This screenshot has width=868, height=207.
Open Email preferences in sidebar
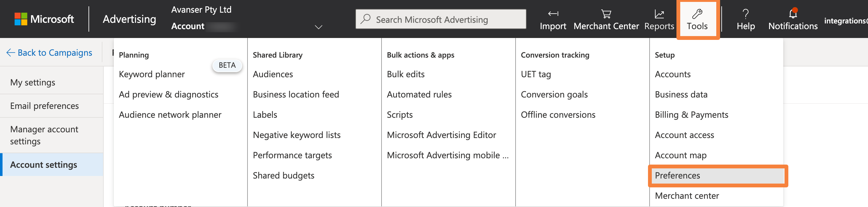tap(45, 106)
